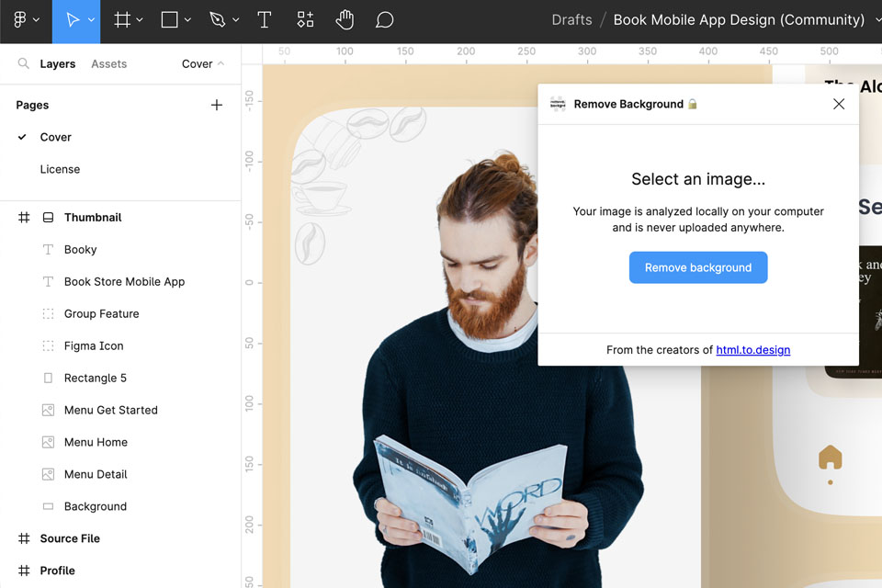The image size is (882, 588).
Task: Switch to the Assets tab
Action: (109, 64)
